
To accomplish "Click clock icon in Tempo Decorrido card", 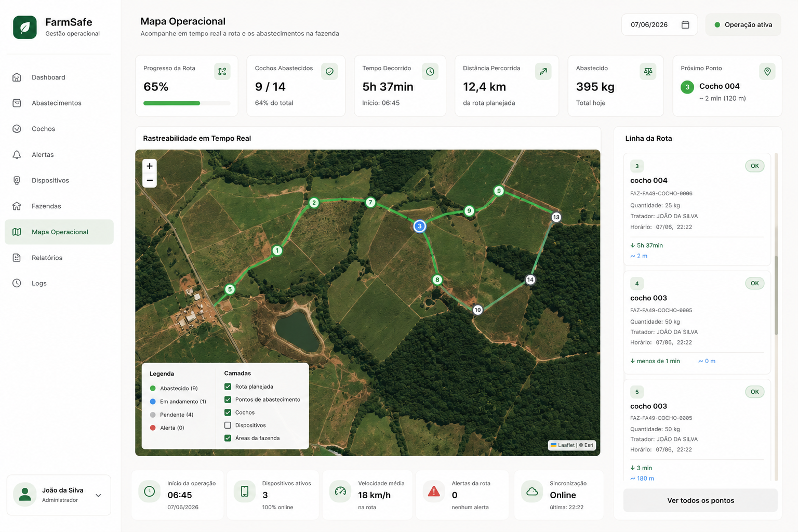I will point(430,72).
